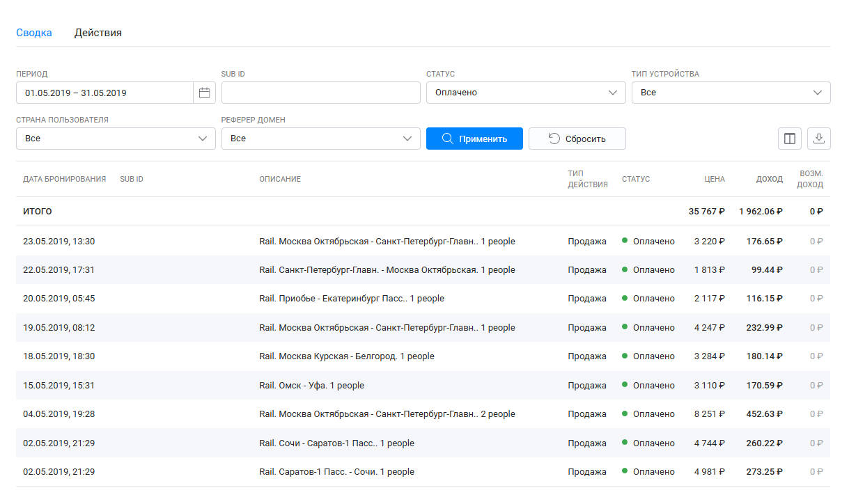Open the Тип устройства dropdown
Viewport: 849px width, 504px height.
[x=731, y=93]
